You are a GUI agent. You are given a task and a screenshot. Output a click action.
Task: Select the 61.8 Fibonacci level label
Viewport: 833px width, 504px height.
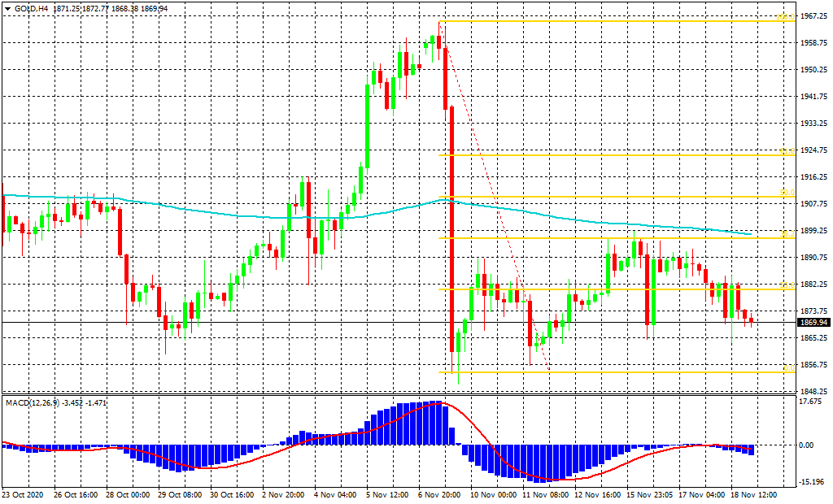[786, 151]
